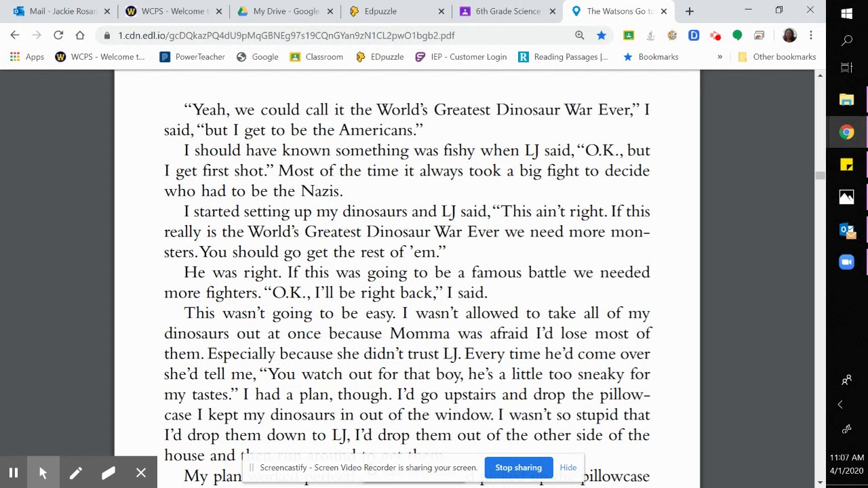Open the Java cup extension icon

(650, 35)
